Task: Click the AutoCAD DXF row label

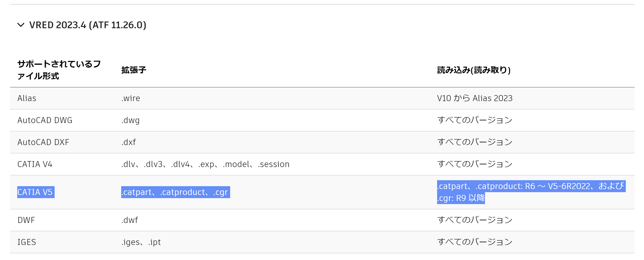Action: [x=43, y=142]
